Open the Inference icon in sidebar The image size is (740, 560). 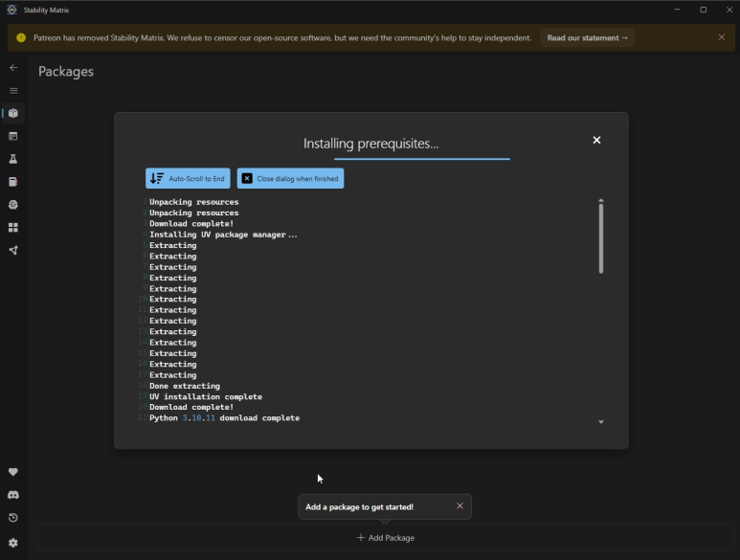click(x=13, y=136)
